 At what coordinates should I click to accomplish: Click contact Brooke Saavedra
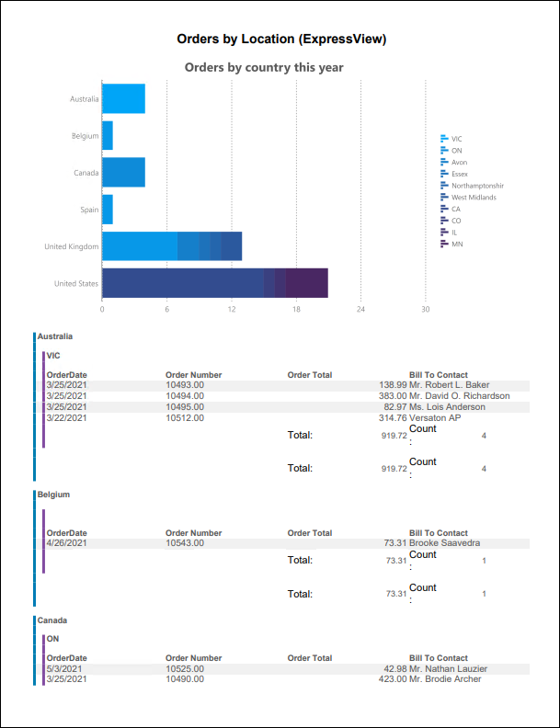445,542
